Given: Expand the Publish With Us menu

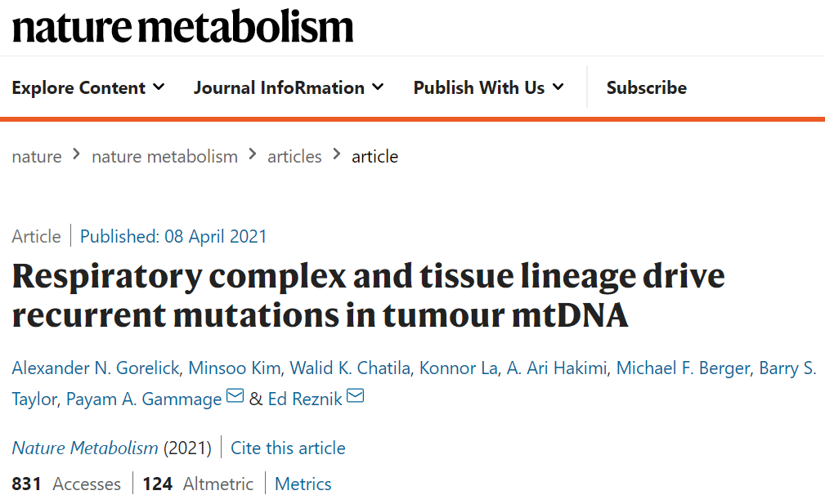Looking at the screenshot, I should 488,87.
